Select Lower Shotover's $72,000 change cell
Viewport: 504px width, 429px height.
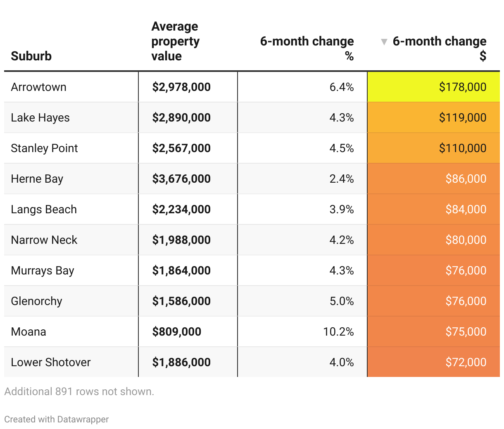click(433, 362)
